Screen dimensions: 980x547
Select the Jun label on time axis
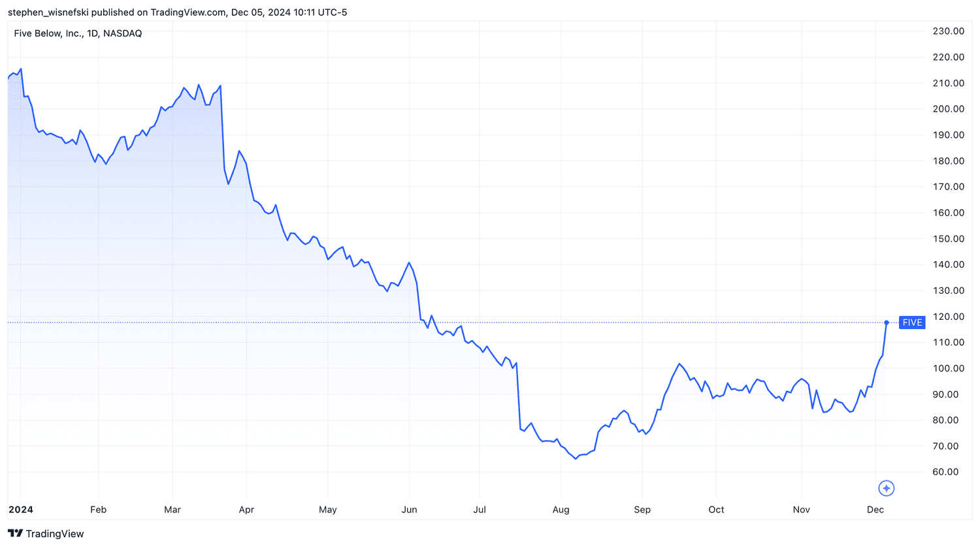click(409, 510)
